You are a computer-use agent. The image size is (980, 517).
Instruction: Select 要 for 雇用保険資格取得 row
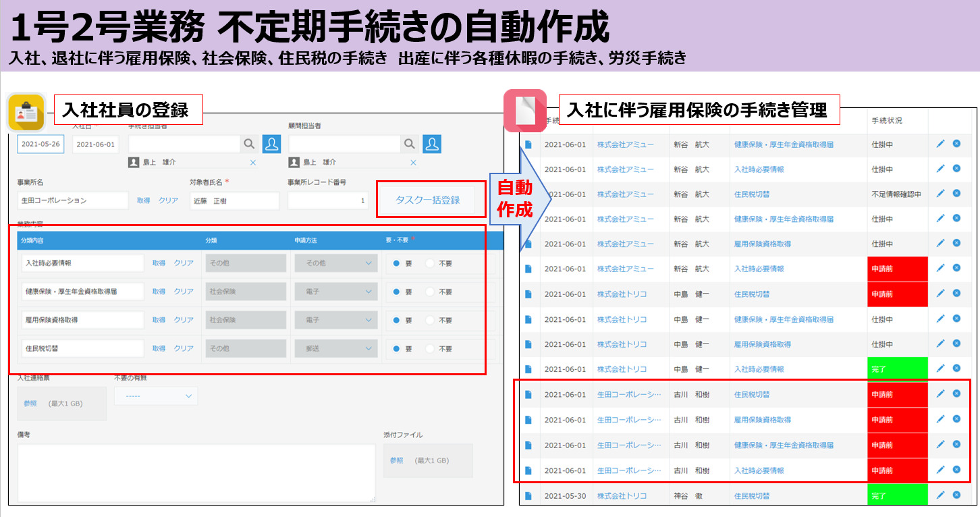(x=396, y=321)
